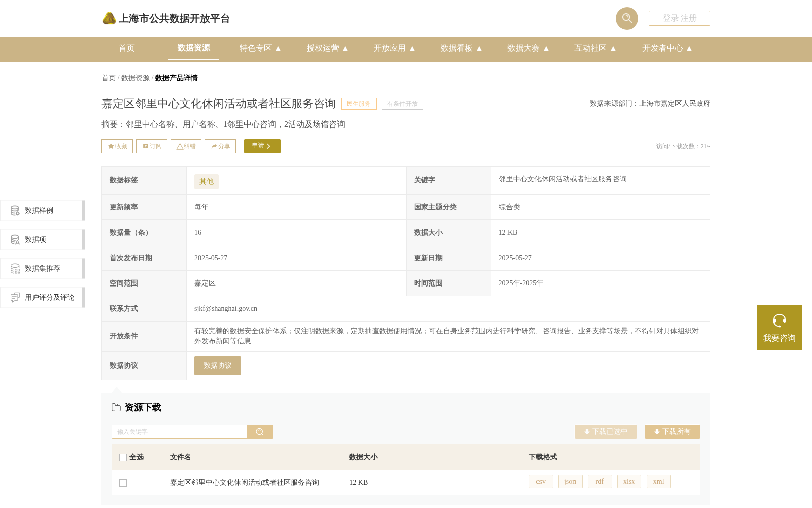Expand the 开发者中心 menu arrow
The height and width of the screenshot is (508, 812).
click(689, 48)
